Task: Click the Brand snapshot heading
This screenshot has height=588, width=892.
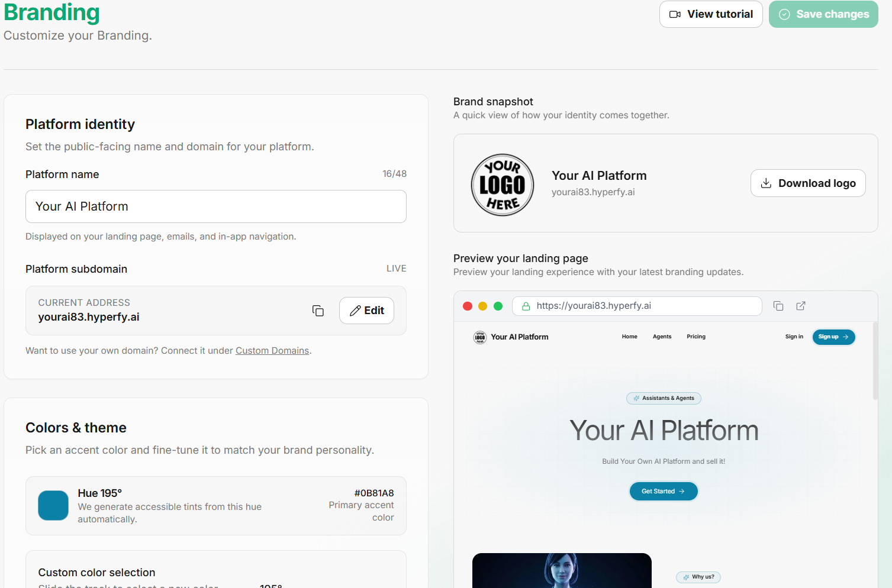Action: point(493,102)
